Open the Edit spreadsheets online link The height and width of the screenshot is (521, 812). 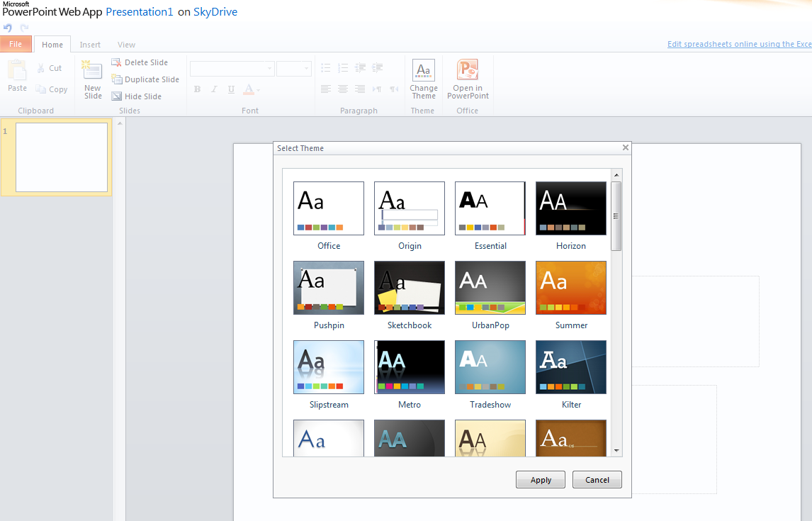[740, 44]
